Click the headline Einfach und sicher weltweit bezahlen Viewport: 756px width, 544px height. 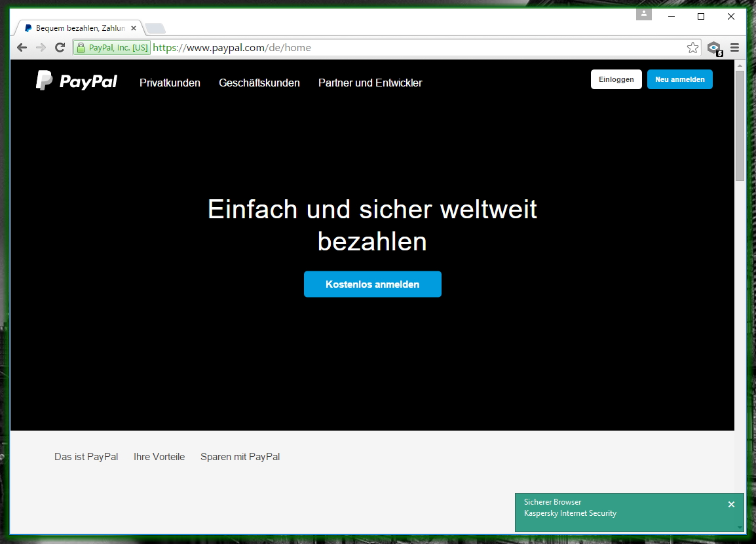tap(372, 225)
